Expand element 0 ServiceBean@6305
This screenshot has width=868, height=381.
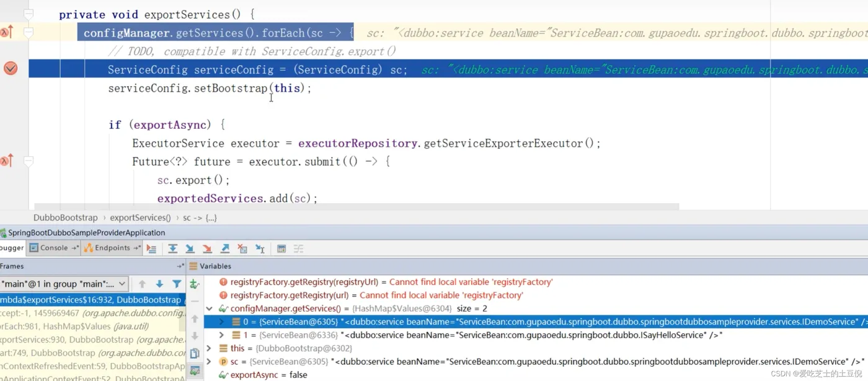pyautogui.click(x=222, y=322)
